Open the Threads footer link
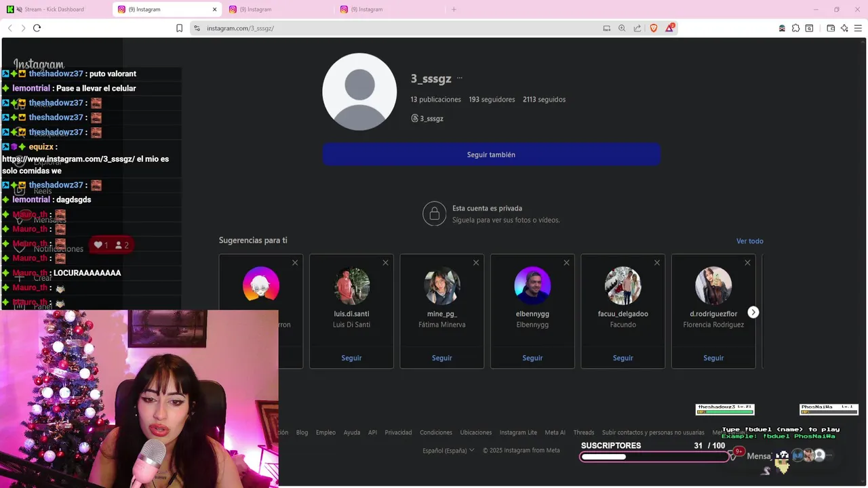The width and height of the screenshot is (868, 488). pos(583,432)
